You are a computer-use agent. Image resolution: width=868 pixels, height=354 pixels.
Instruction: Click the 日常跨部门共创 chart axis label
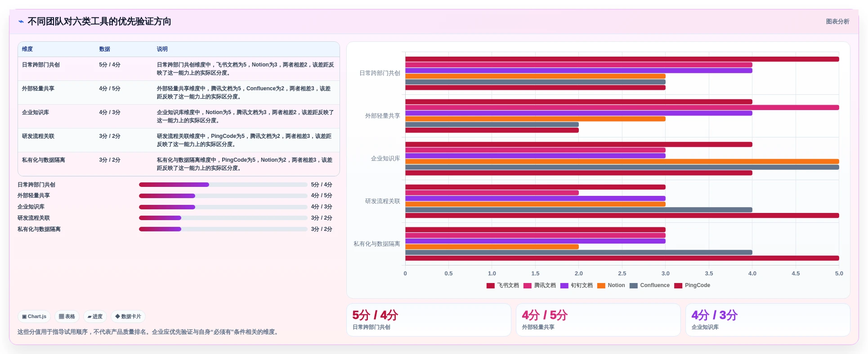380,73
